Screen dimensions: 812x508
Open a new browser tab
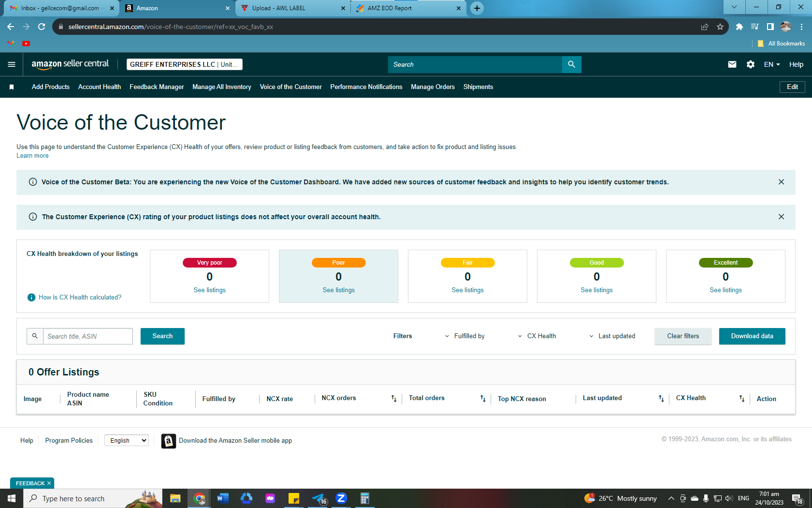[x=477, y=8]
